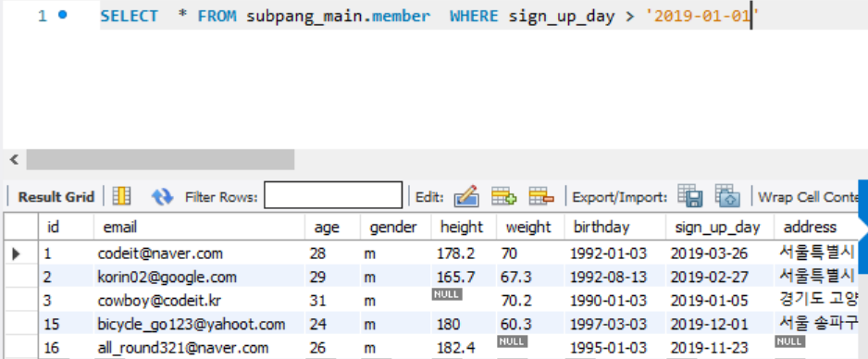The width and height of the screenshot is (868, 359).
Task: Select height value 178.2
Action: (455, 254)
